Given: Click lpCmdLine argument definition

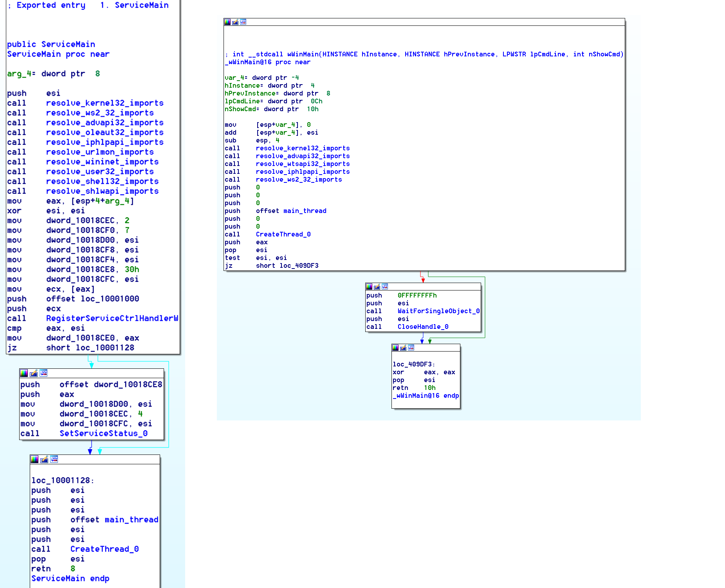Looking at the screenshot, I should click(x=274, y=101).
